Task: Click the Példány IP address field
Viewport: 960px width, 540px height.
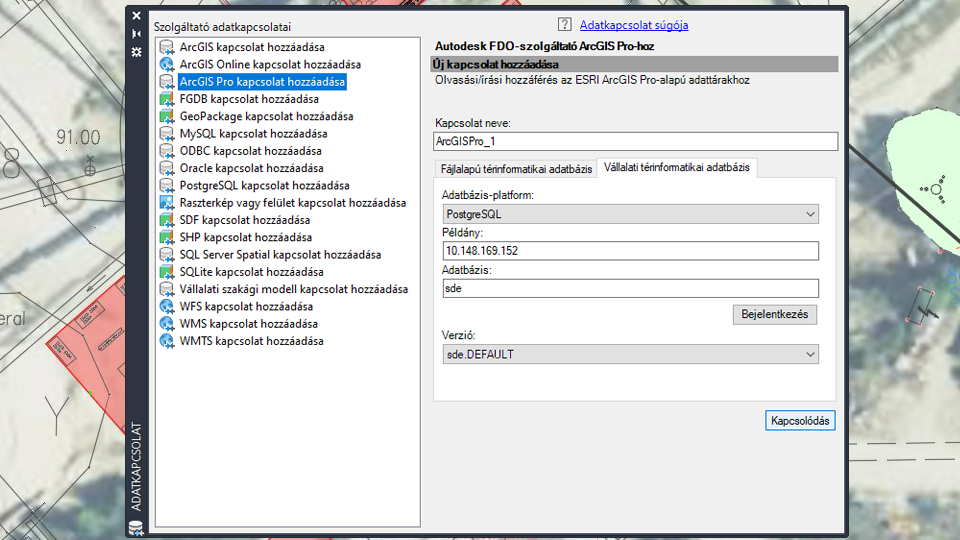Action: [x=630, y=251]
